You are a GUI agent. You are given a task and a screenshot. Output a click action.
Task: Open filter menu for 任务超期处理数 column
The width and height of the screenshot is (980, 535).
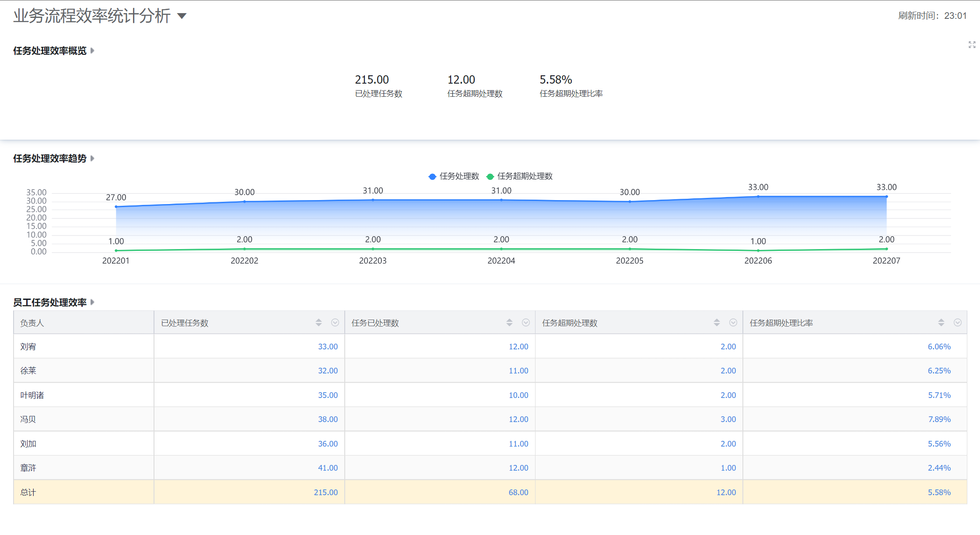(733, 323)
